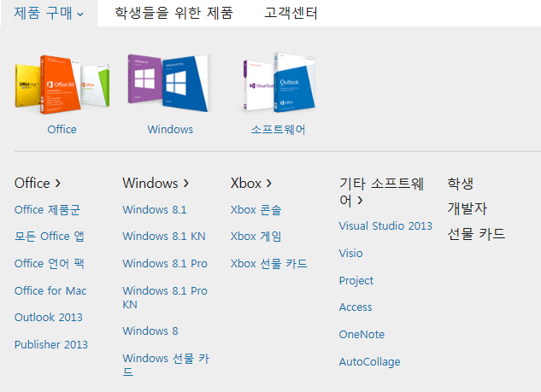Viewport: 541px width, 392px height.
Task: Select the Publisher 2013 link
Action: point(51,344)
